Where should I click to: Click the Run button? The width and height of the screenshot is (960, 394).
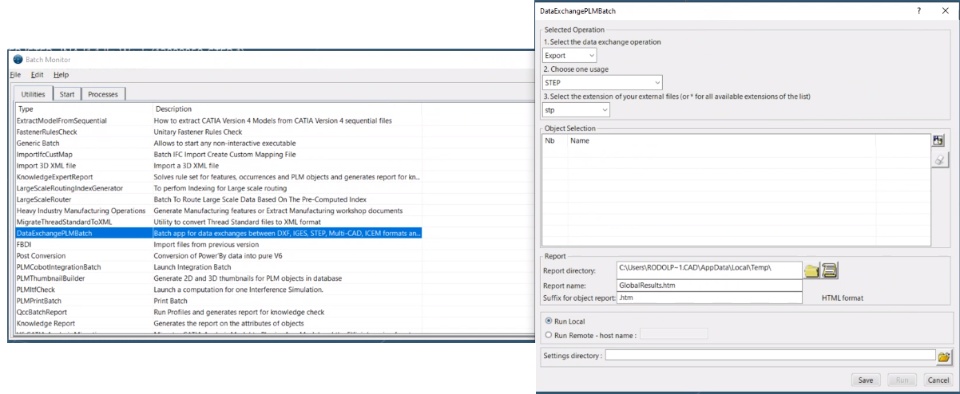(x=902, y=380)
